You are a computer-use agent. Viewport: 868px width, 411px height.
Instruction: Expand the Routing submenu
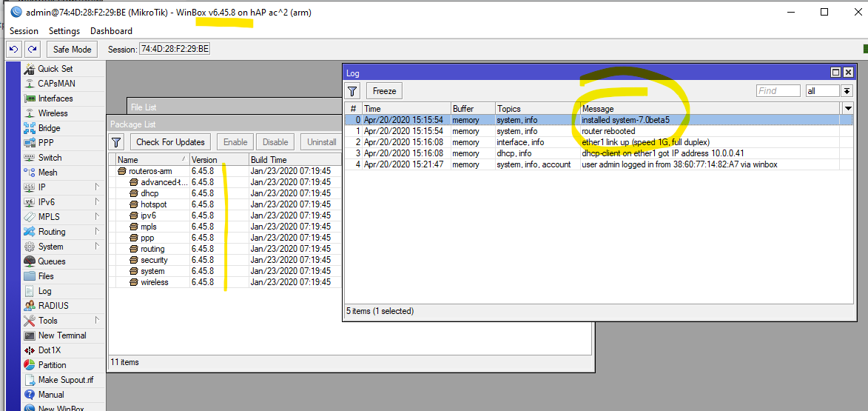98,232
